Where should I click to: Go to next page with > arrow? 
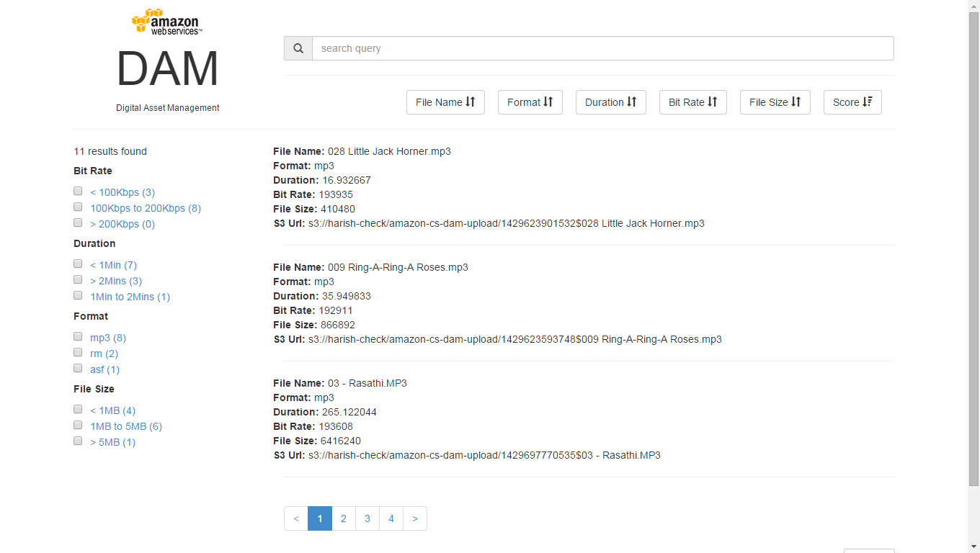point(415,518)
